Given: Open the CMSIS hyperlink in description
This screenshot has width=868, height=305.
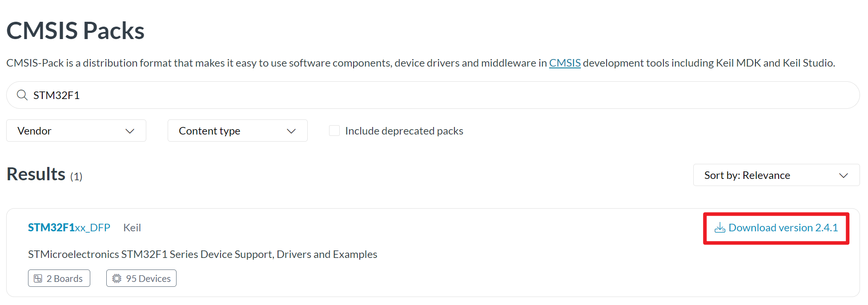Looking at the screenshot, I should pos(565,63).
